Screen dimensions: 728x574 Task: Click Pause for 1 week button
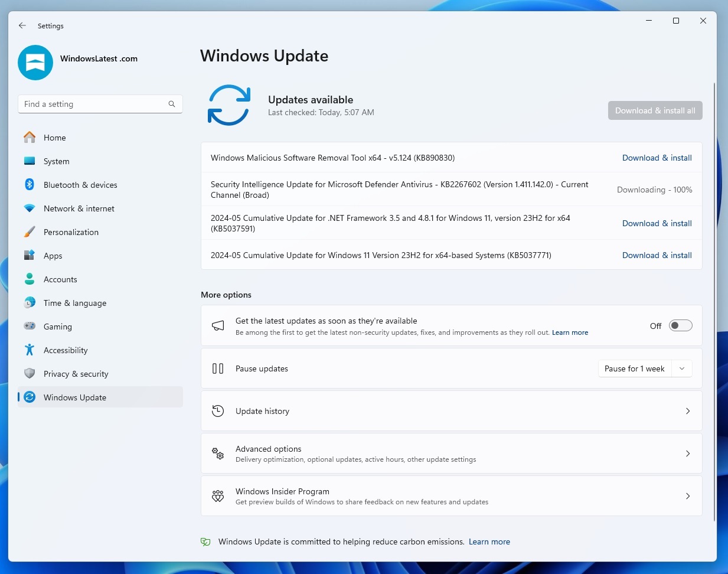coord(635,368)
